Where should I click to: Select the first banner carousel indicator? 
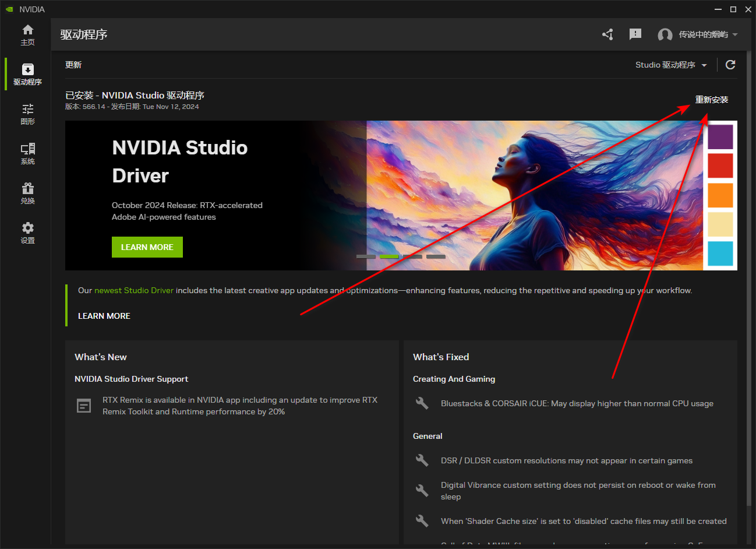(x=366, y=256)
